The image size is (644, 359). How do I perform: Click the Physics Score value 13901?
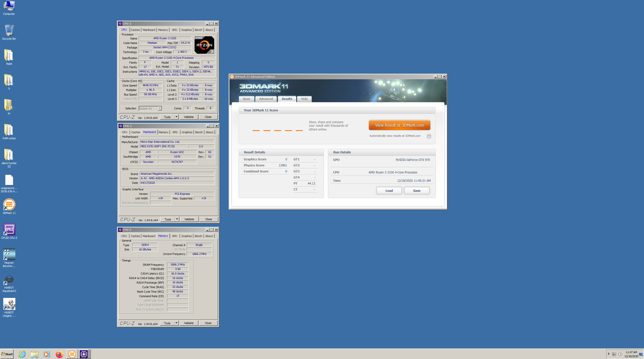coord(283,165)
